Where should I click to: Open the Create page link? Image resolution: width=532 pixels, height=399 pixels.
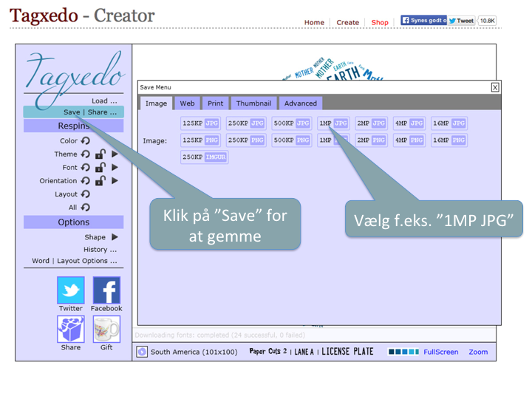point(348,22)
